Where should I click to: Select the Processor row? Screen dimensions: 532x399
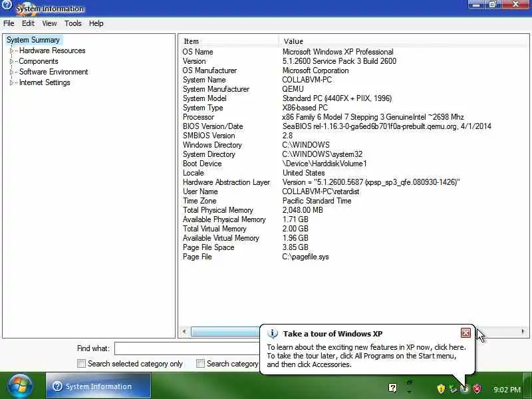click(354, 117)
